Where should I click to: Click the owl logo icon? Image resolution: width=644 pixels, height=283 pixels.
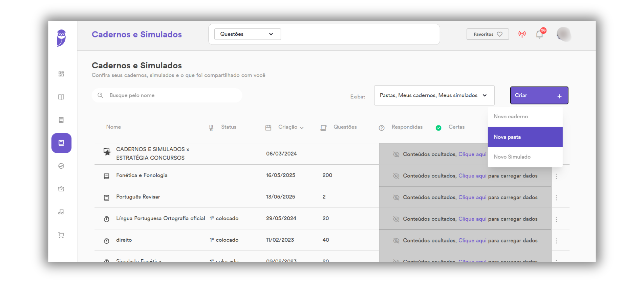(x=61, y=38)
